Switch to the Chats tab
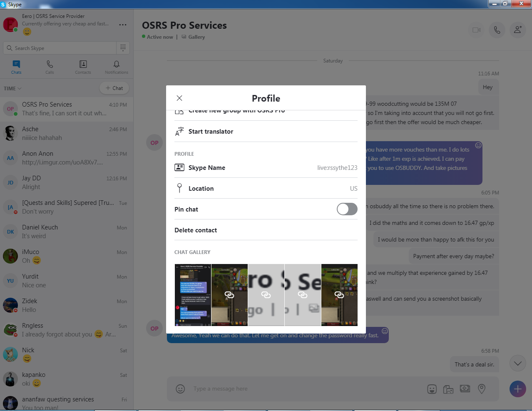This screenshot has width=532, height=411. tap(16, 67)
